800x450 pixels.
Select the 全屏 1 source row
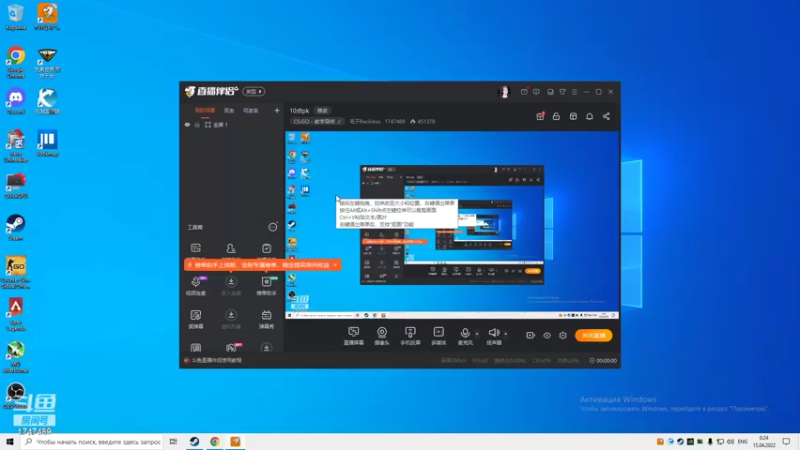(232, 124)
